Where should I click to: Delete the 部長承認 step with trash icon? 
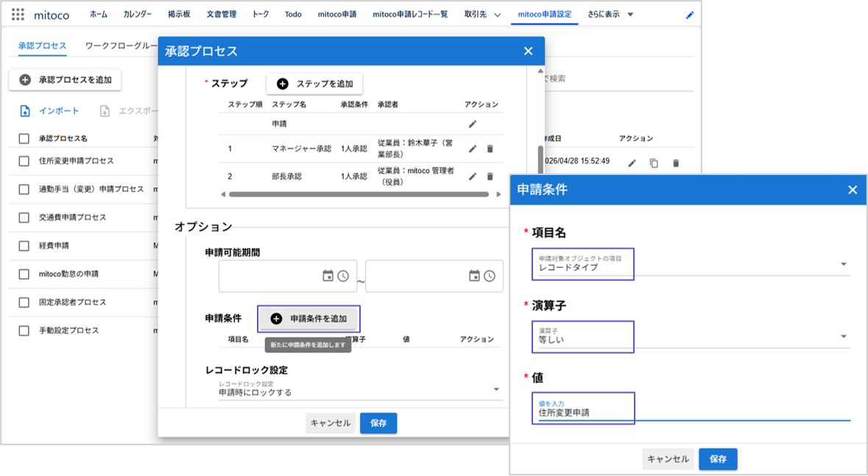tap(490, 176)
